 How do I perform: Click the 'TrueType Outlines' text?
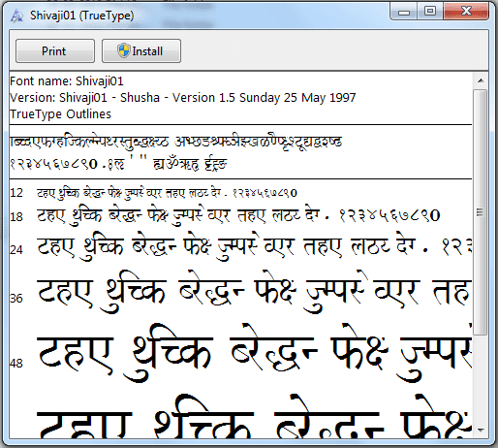point(61,114)
